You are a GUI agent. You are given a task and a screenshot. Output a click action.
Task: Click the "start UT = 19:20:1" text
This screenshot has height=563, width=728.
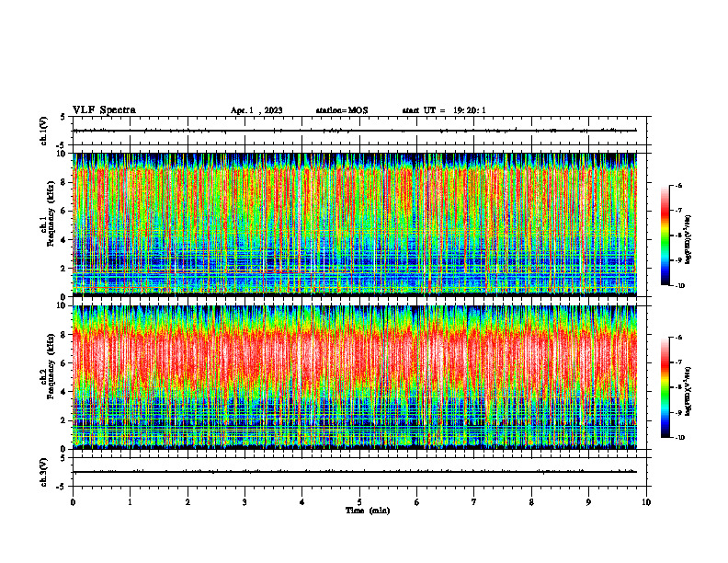pos(444,110)
